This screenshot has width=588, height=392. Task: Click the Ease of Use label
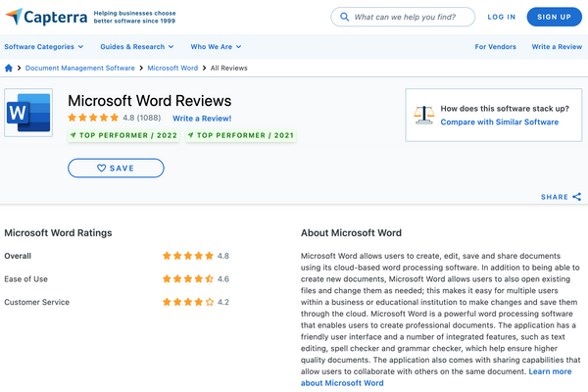(x=25, y=279)
